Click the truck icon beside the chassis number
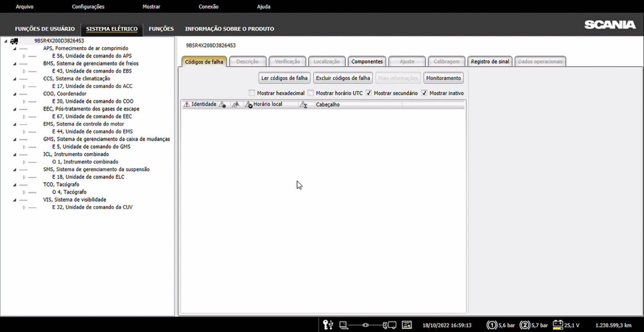The width and height of the screenshot is (644, 332). tap(14, 41)
